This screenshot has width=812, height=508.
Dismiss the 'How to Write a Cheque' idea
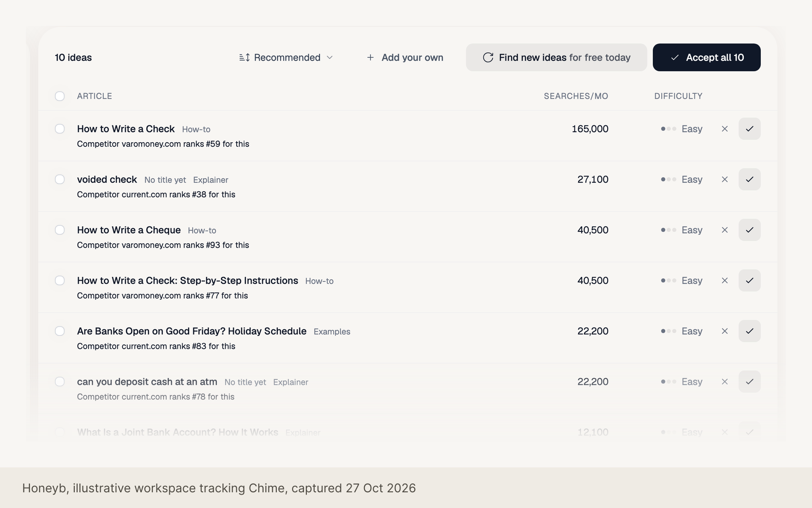(724, 230)
